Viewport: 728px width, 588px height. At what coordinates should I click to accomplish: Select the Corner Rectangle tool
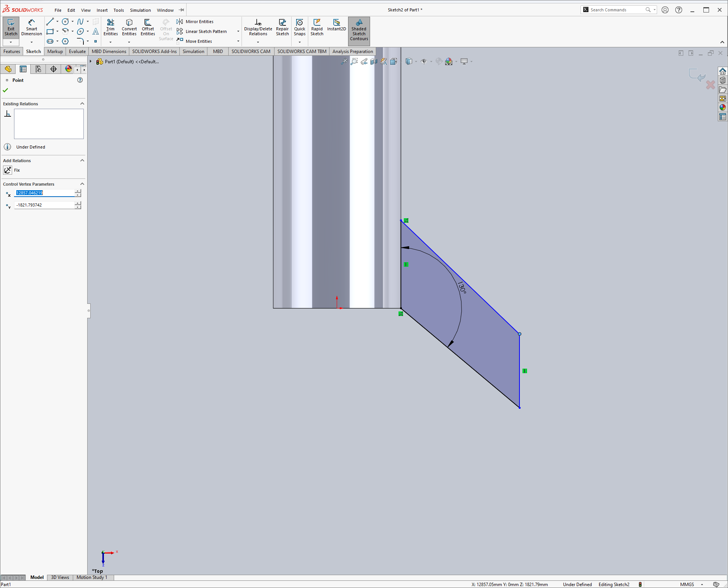50,31
